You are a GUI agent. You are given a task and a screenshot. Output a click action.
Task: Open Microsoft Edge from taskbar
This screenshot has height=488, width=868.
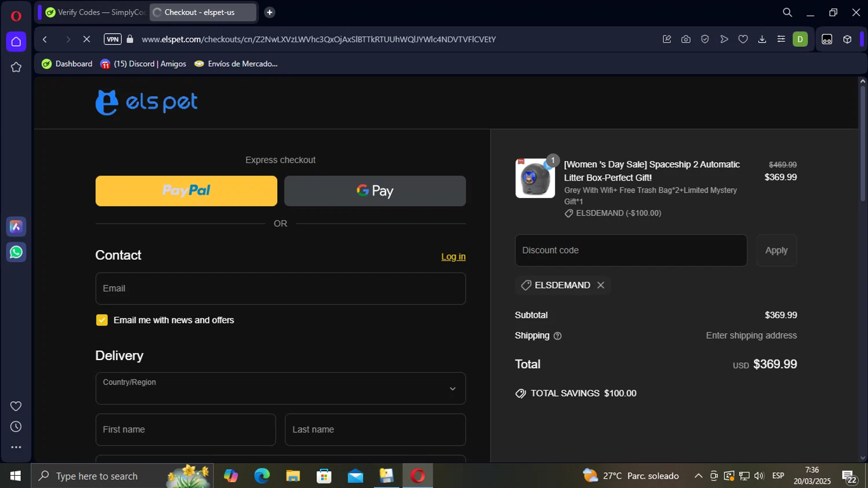tap(262, 476)
